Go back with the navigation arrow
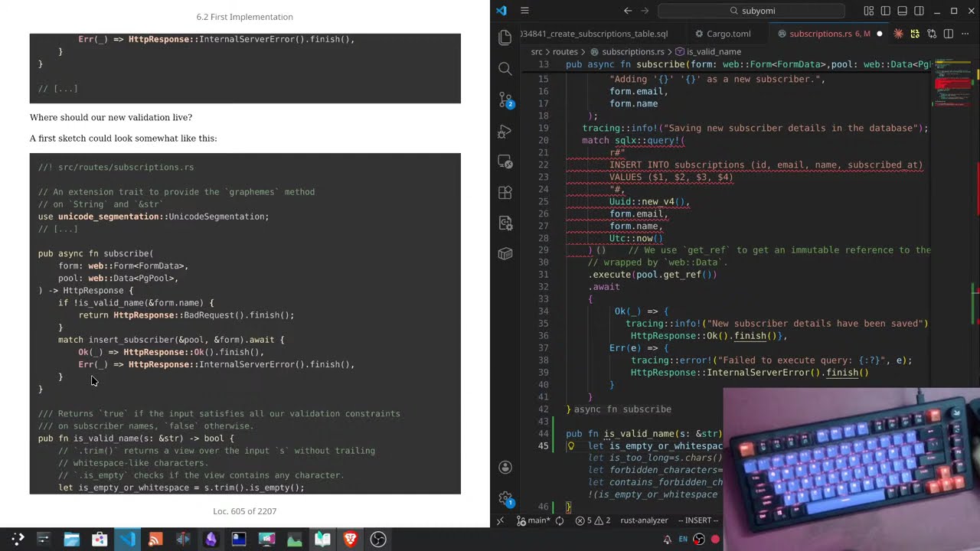Screen dimensions: 980x551 point(628,11)
